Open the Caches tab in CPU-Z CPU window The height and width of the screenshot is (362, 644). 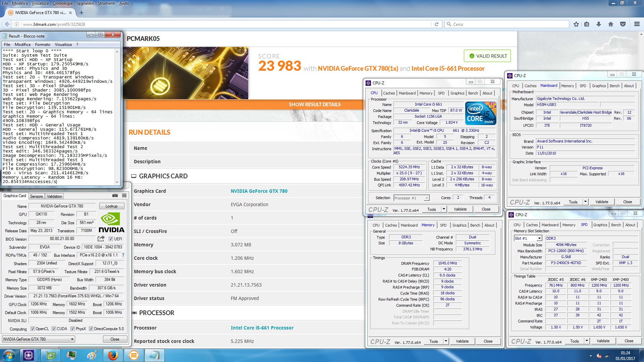[x=389, y=93]
